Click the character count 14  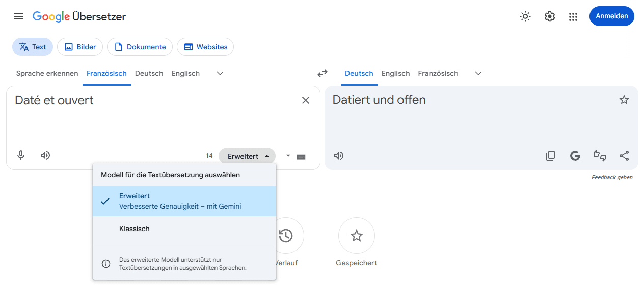pos(209,156)
